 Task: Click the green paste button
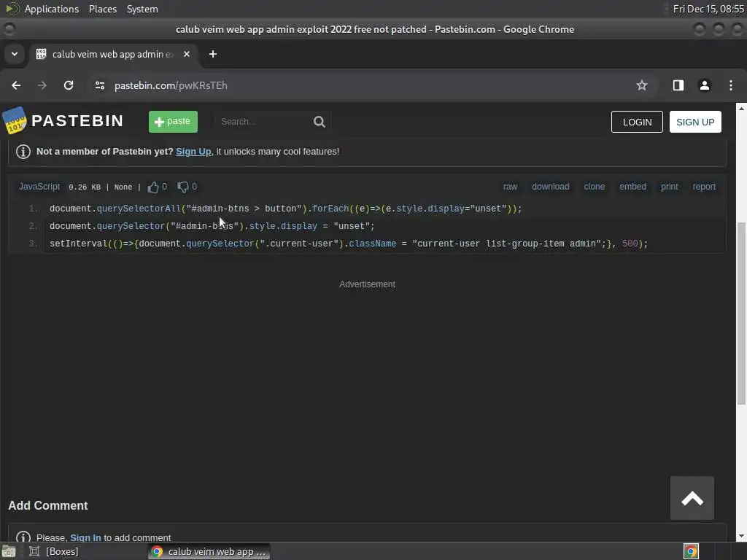[173, 122]
